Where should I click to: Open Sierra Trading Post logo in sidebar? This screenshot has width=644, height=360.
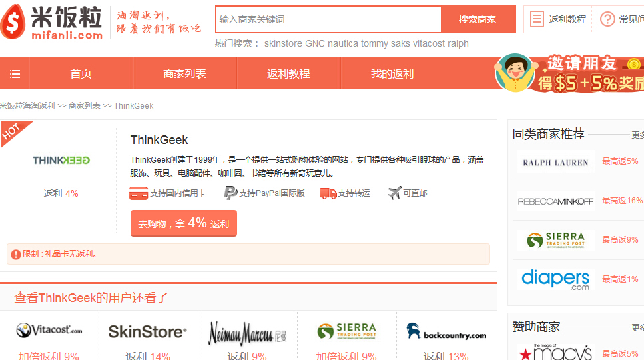[x=555, y=240]
